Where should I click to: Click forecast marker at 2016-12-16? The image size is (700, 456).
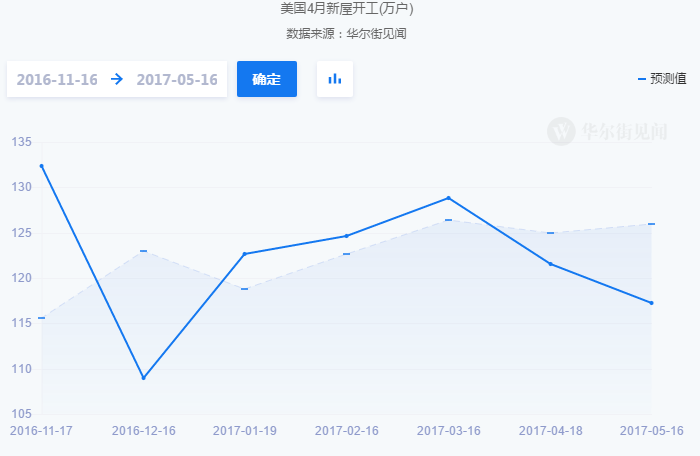pos(144,251)
